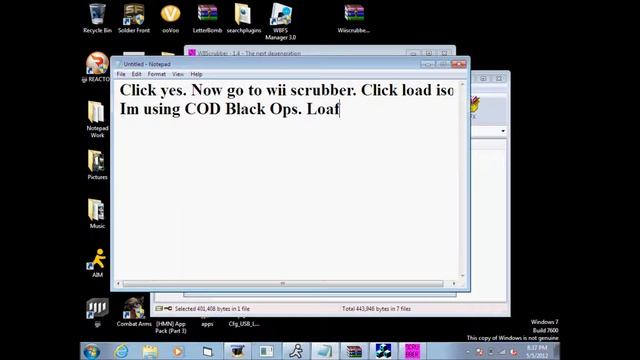640x360 pixels.
Task: Launch the WBFS Manager 3.0 shortcut
Action: tap(280, 22)
